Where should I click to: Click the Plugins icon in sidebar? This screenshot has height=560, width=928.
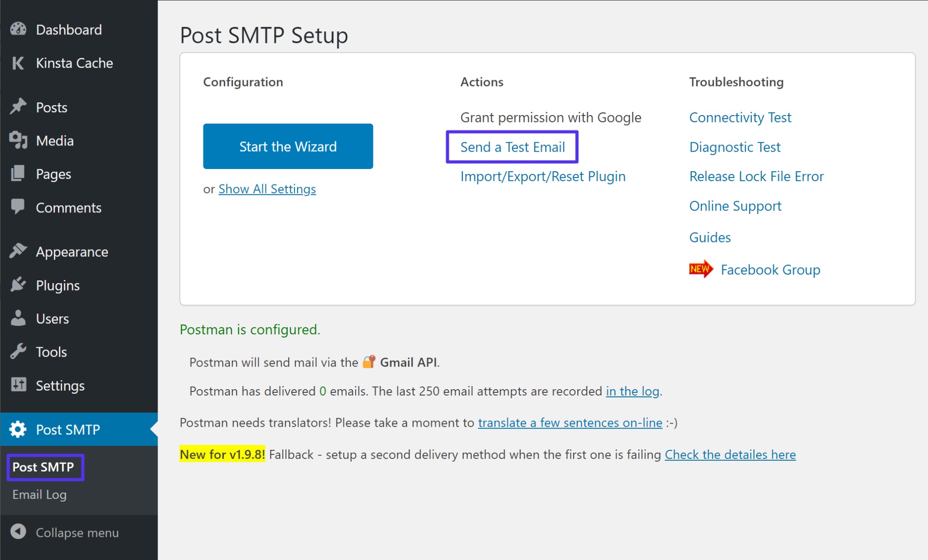(19, 285)
